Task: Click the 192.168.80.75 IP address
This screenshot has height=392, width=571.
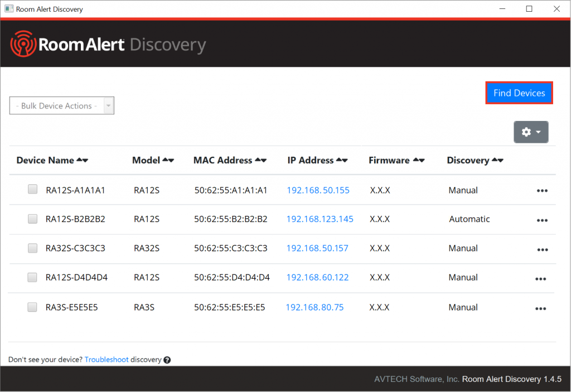Action: 314,307
